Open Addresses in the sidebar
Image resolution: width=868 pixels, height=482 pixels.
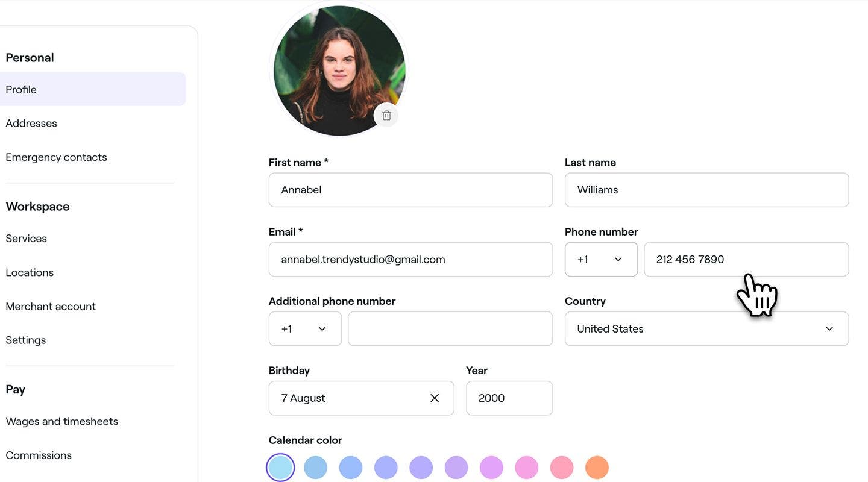pyautogui.click(x=31, y=123)
